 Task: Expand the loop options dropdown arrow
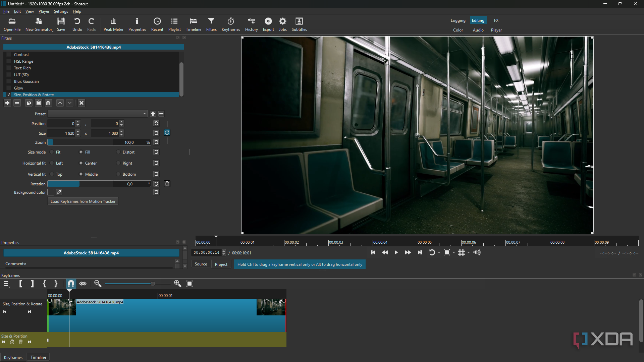pyautogui.click(x=439, y=253)
